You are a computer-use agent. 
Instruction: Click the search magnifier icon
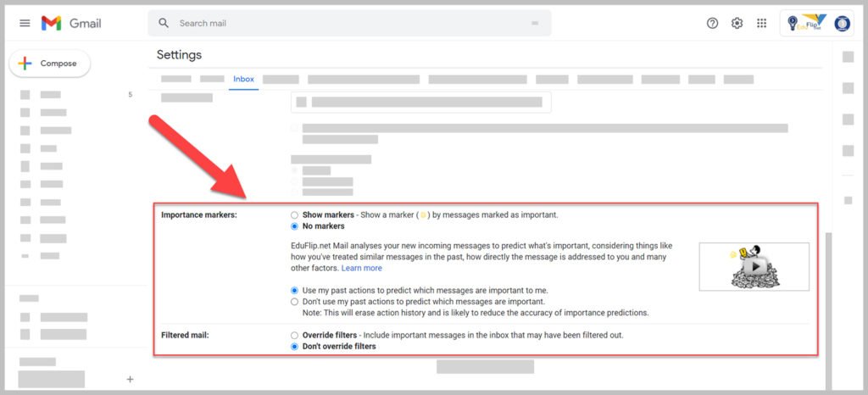coord(164,23)
